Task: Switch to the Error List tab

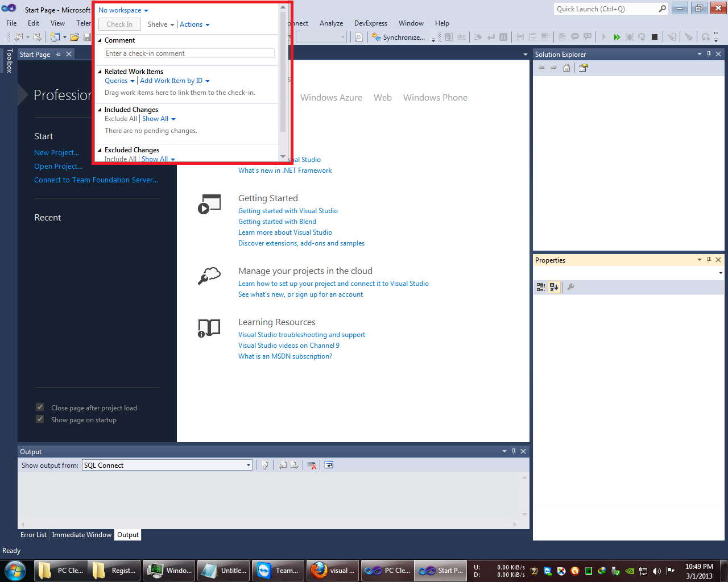Action: coord(34,535)
